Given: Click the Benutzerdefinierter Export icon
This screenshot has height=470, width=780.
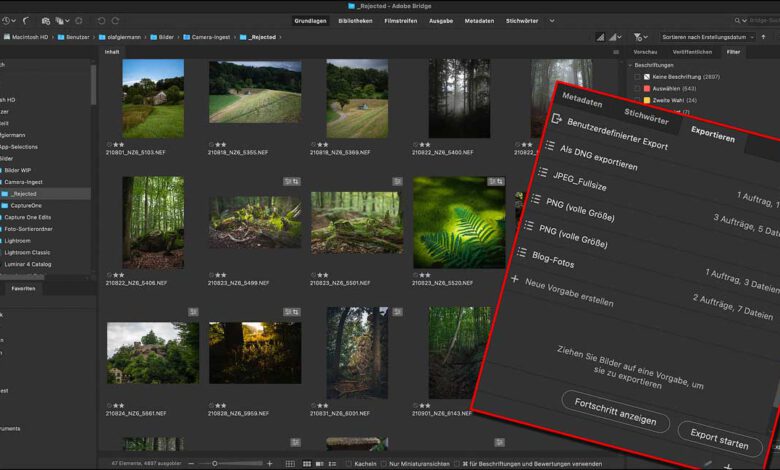Looking at the screenshot, I should pyautogui.click(x=557, y=119).
